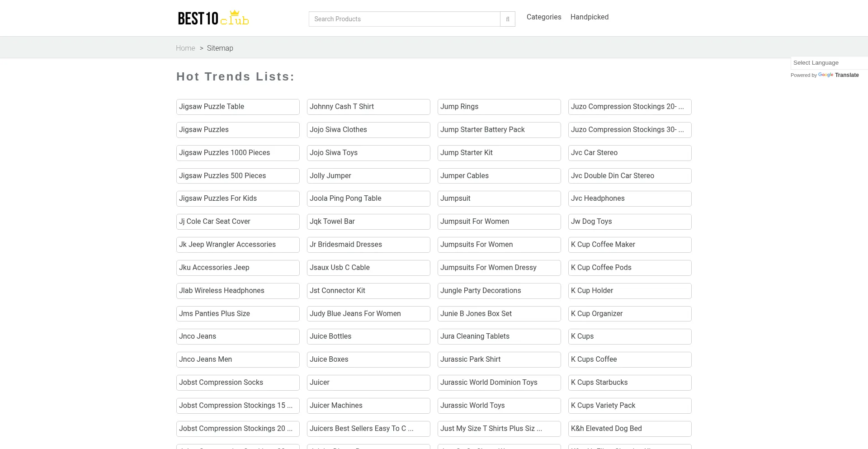868x449 pixels.
Task: Select Juicer Machines link
Action: (368, 406)
